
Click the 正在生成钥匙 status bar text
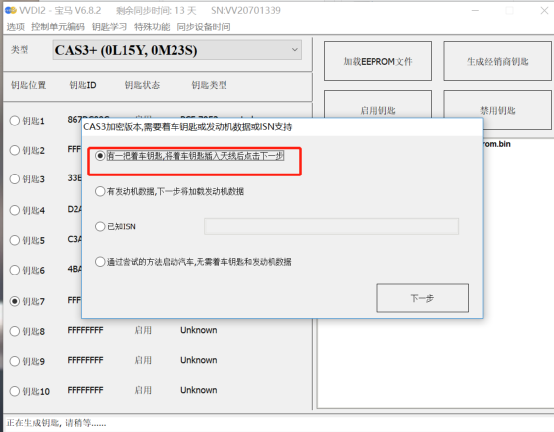click(56, 423)
